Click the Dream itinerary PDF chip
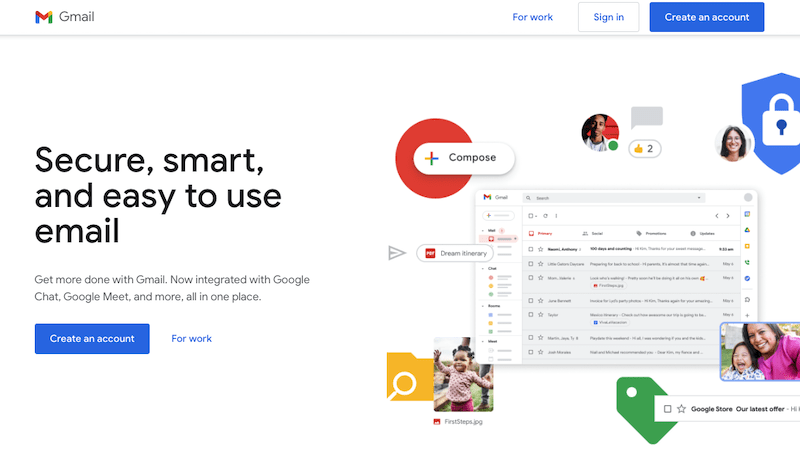 point(455,253)
